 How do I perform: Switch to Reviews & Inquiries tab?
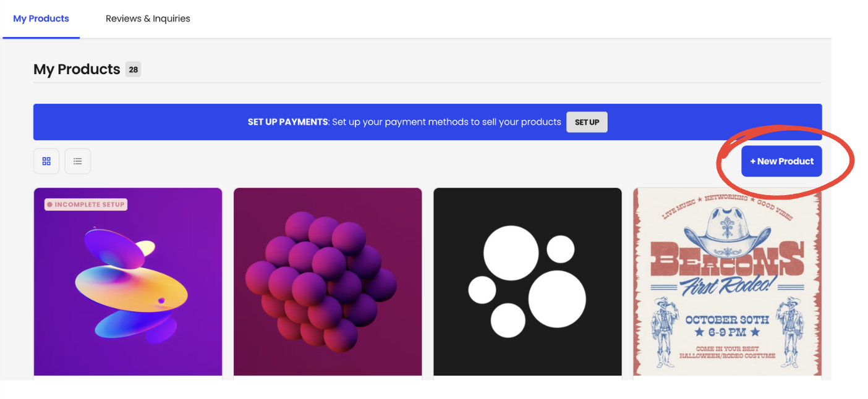click(x=148, y=19)
